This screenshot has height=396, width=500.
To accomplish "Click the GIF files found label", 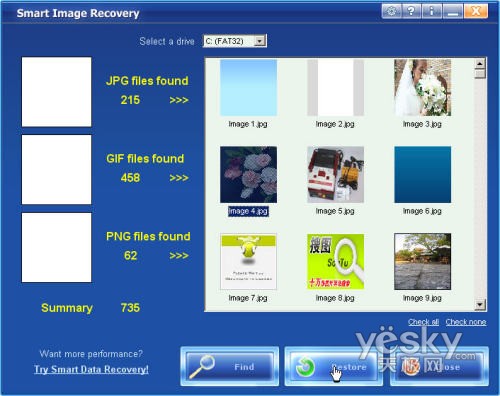I will pyautogui.click(x=145, y=159).
